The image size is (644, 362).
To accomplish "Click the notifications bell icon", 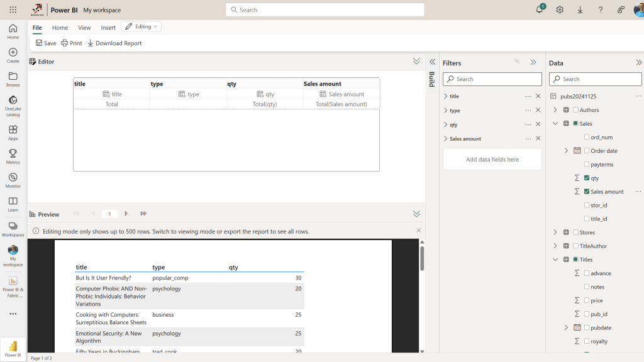I will [x=539, y=10].
